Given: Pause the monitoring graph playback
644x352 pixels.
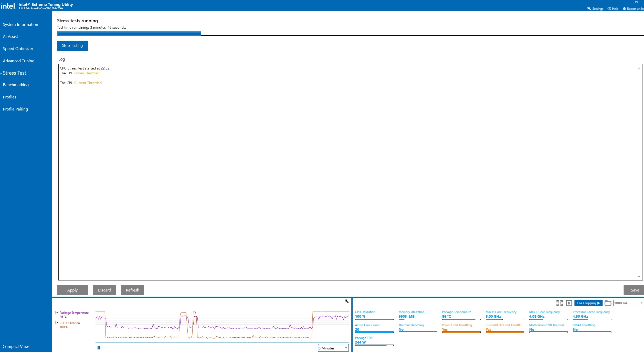Looking at the screenshot, I should (99, 348).
